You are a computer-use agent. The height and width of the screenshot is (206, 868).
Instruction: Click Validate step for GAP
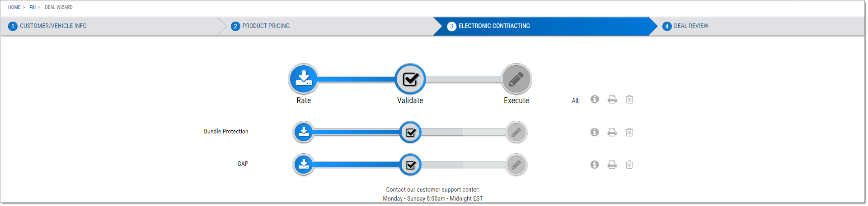pos(410,165)
